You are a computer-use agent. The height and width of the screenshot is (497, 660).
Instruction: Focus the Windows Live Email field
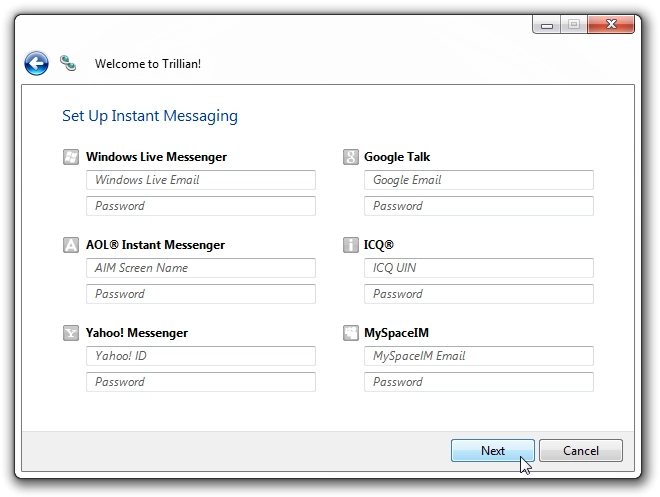[201, 180]
